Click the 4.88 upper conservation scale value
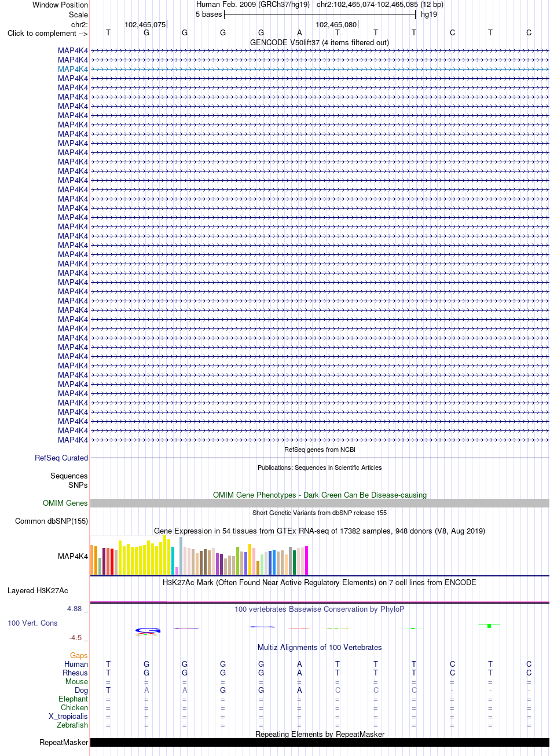550x756 pixels. 74,609
